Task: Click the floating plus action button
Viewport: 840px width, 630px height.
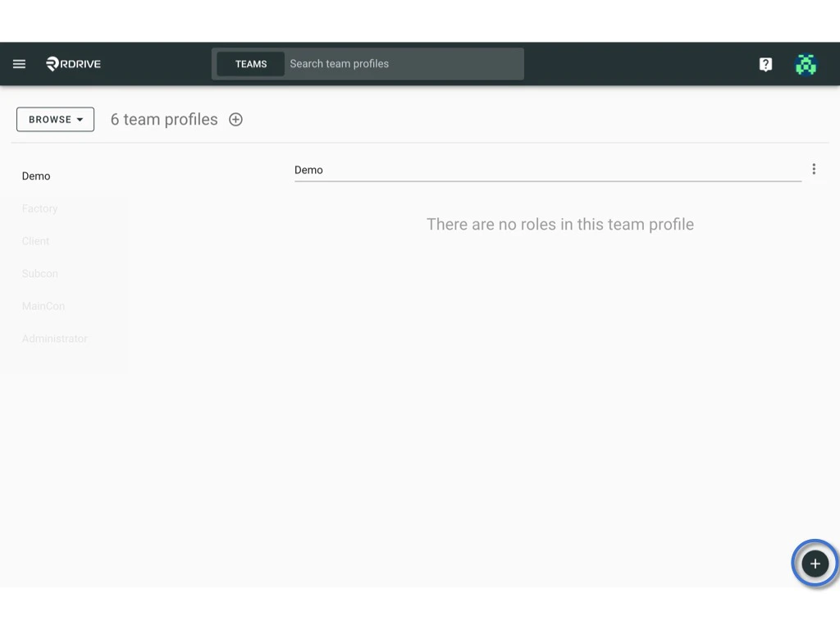Action: [815, 564]
